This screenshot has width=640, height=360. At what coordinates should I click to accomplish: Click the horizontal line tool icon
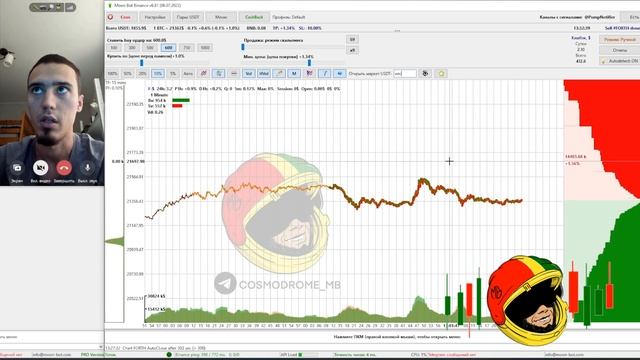tap(234, 73)
